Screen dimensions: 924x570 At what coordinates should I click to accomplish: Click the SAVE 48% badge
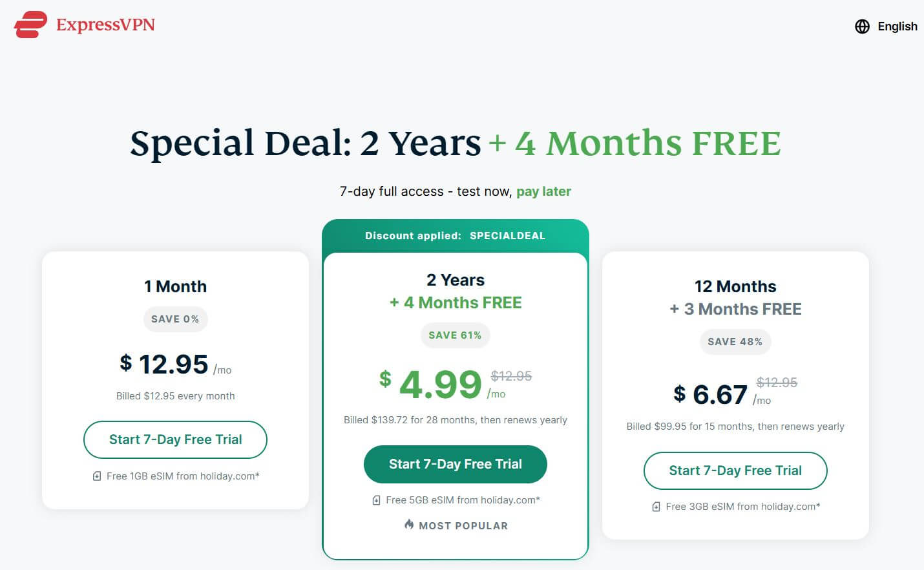click(x=735, y=341)
